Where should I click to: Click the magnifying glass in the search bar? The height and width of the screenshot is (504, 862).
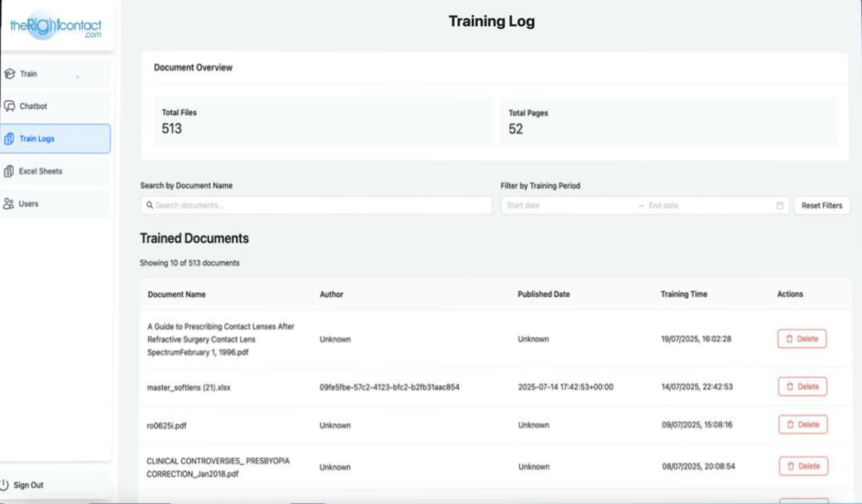tap(149, 205)
